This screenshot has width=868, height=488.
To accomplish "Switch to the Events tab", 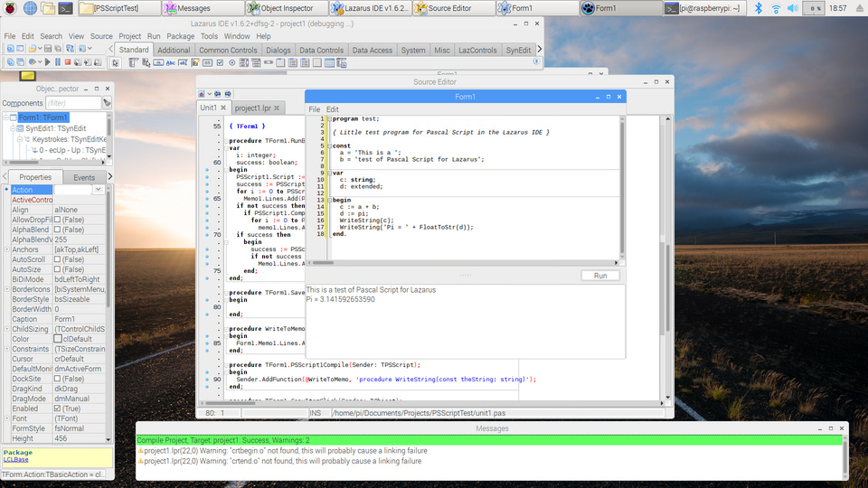I will [x=84, y=177].
